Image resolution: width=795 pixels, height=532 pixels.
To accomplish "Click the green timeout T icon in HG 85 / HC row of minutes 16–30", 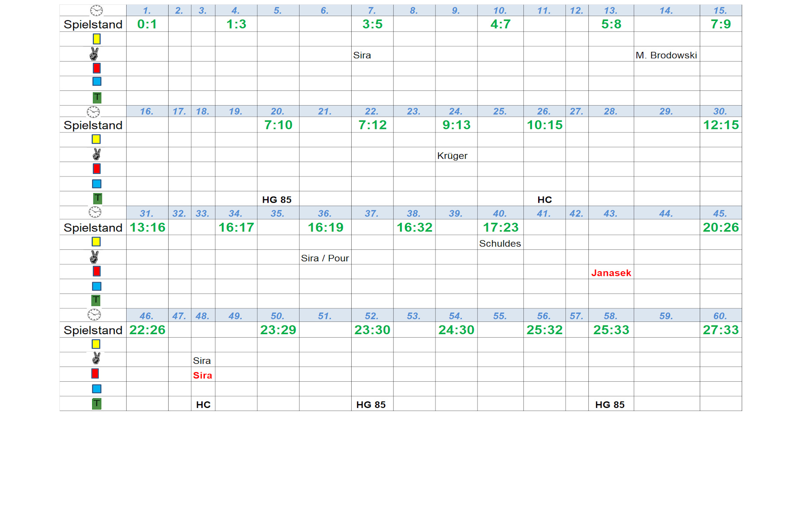I will pyautogui.click(x=97, y=199).
